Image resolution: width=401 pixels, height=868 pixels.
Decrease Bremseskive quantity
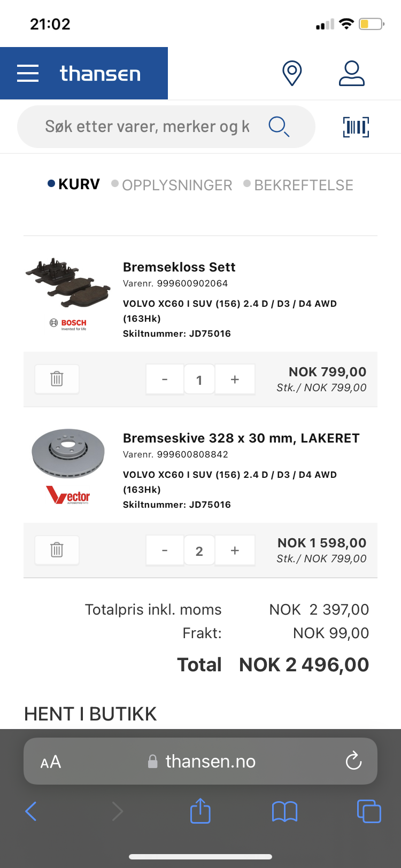click(x=165, y=551)
